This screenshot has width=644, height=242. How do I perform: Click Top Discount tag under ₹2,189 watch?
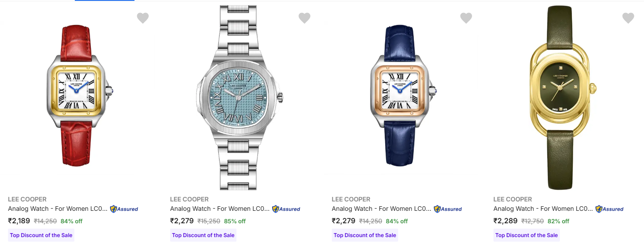click(x=41, y=235)
